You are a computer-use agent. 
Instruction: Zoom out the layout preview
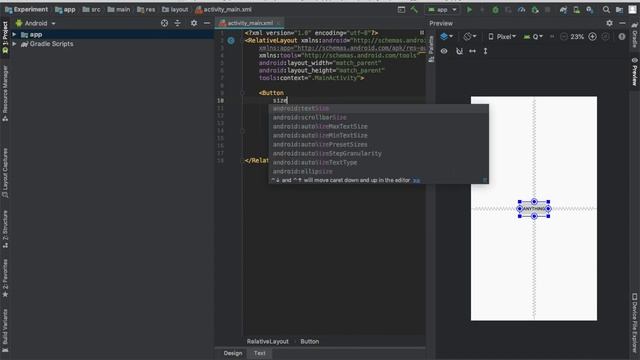pyautogui.click(x=564, y=37)
